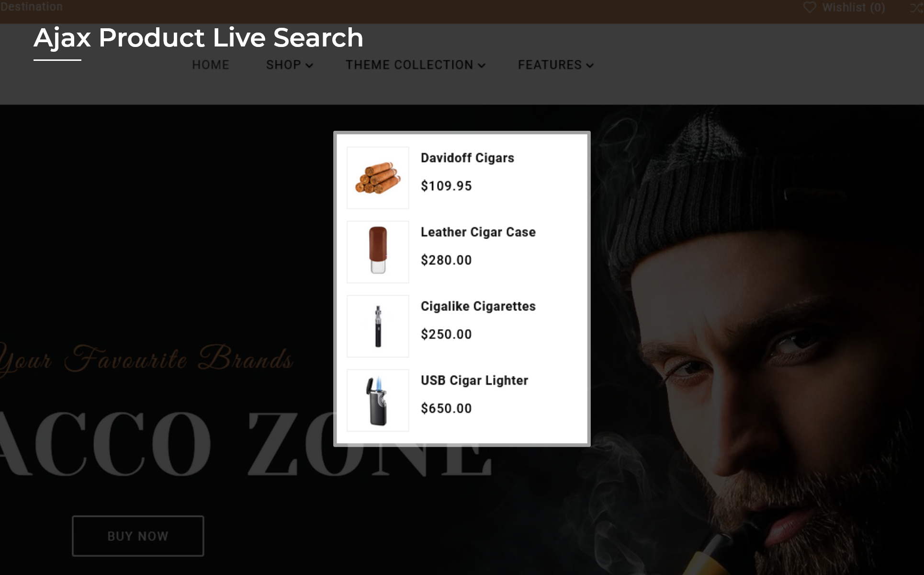The width and height of the screenshot is (924, 575).
Task: Select the THEME COLLECTION menu text
Action: point(409,65)
